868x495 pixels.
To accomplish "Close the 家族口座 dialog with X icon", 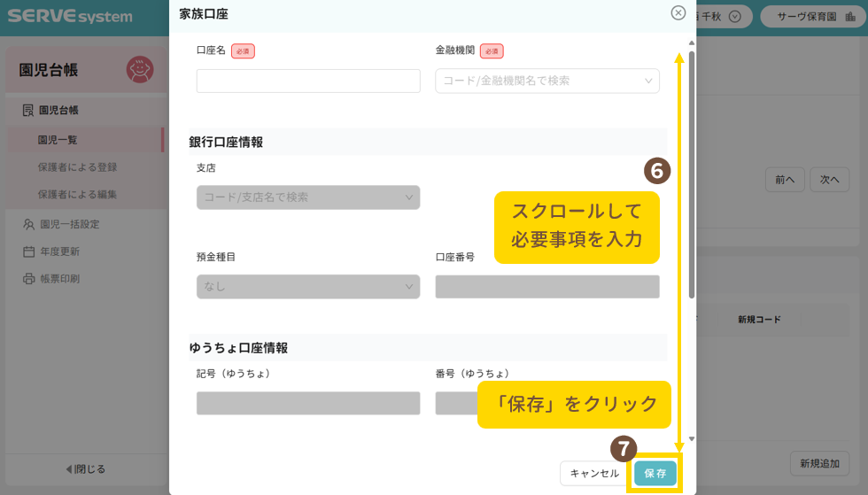I will click(678, 12).
